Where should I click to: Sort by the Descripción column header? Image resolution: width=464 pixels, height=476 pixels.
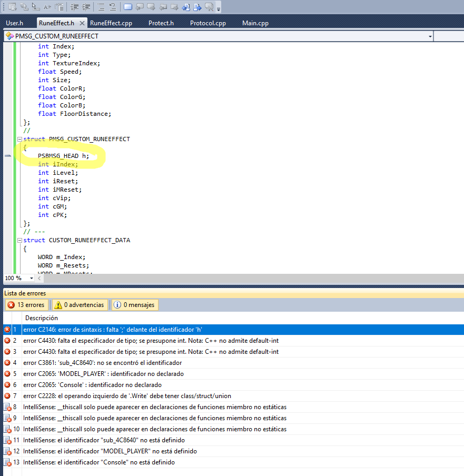(41, 318)
